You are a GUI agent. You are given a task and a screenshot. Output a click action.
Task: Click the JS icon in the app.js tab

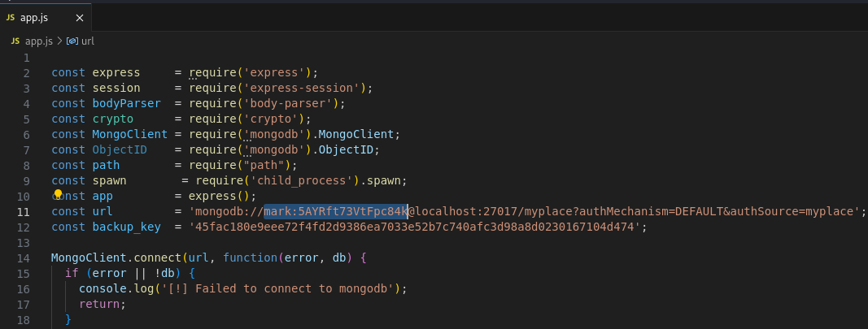tap(11, 17)
